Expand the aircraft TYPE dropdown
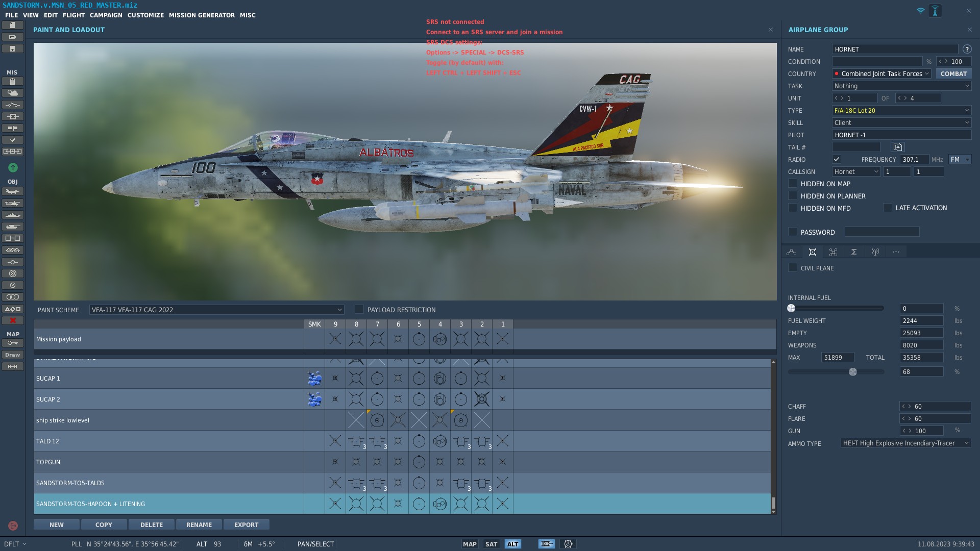Screen dimensions: 980x551 click(901, 111)
